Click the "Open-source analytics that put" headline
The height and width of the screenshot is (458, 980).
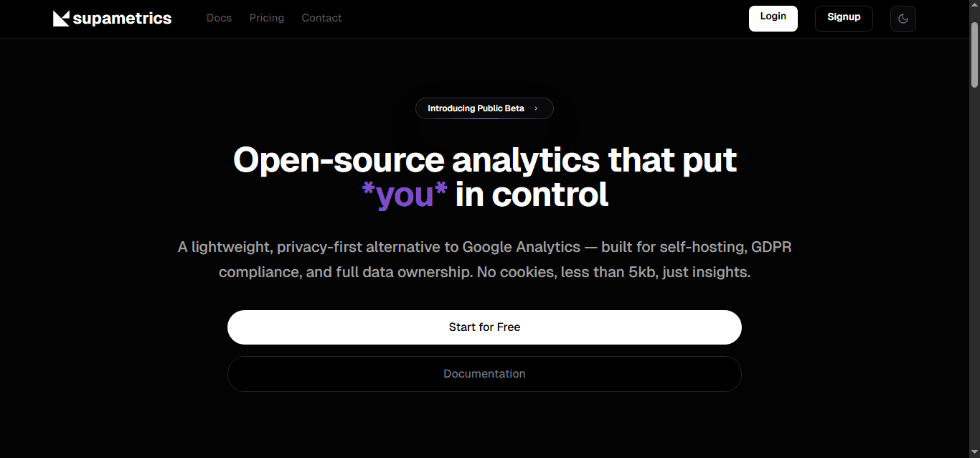[x=484, y=159]
